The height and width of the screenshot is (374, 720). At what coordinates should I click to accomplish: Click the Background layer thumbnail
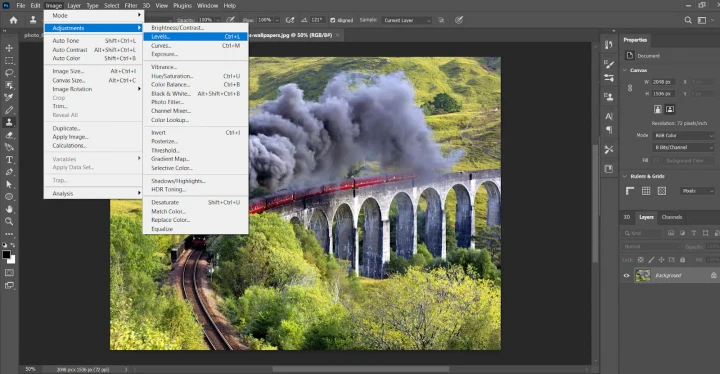(x=642, y=276)
